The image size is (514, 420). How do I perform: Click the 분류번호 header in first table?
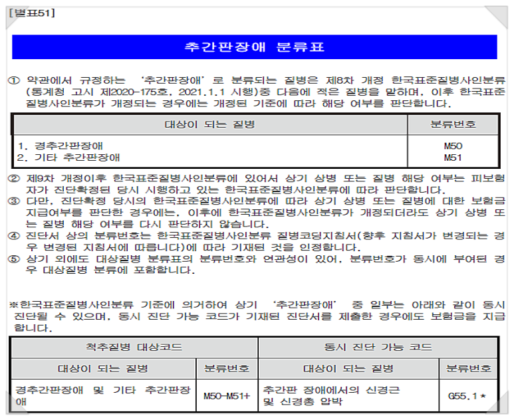point(453,124)
